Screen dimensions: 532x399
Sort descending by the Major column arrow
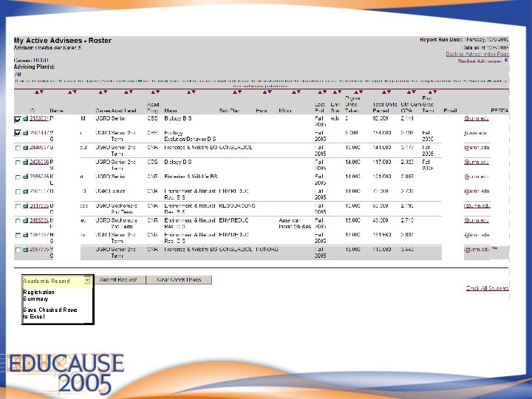click(x=194, y=92)
